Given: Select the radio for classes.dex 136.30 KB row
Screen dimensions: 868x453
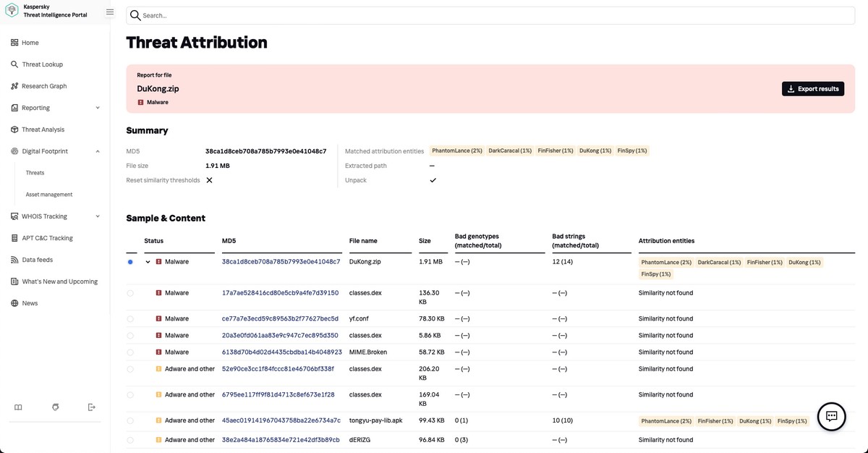Looking at the screenshot, I should click(x=130, y=293).
